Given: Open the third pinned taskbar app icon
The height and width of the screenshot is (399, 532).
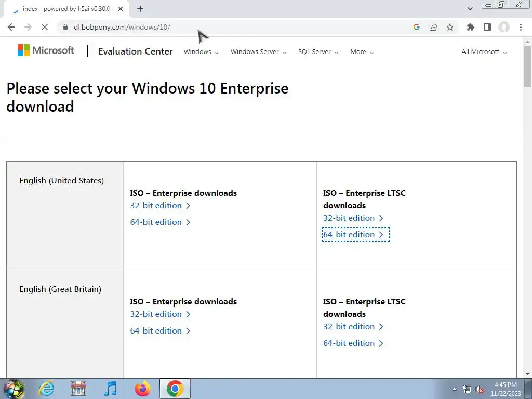Looking at the screenshot, I should coord(78,389).
